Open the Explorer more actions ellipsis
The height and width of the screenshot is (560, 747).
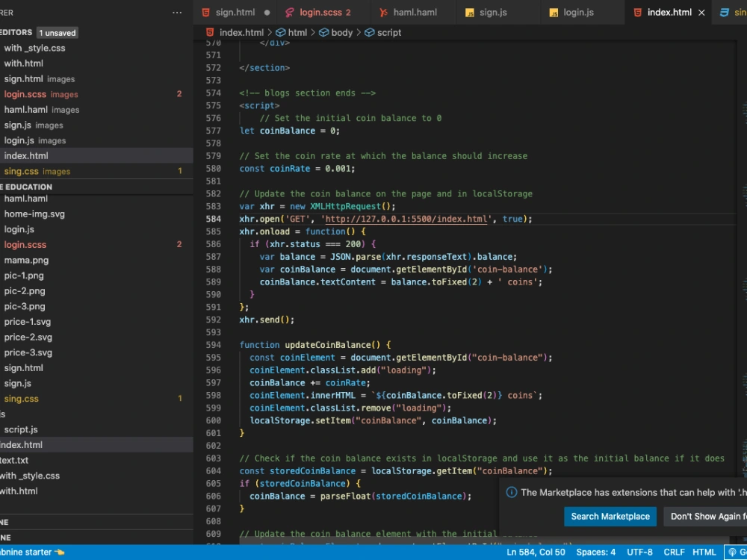(177, 13)
